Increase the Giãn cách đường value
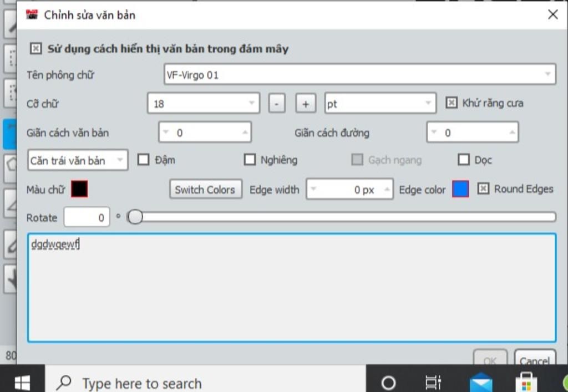Image resolution: width=568 pixels, height=392 pixels. 512,132
